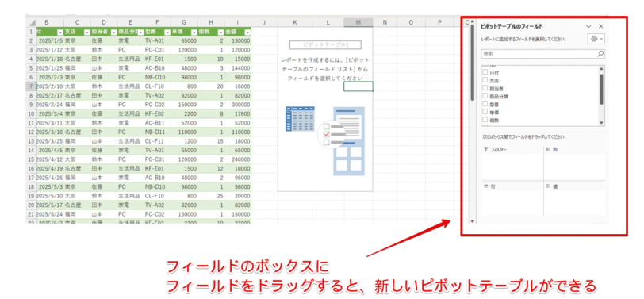Open the filter dropdown on the 商品分類 header
The image size is (644, 299).
click(140, 32)
